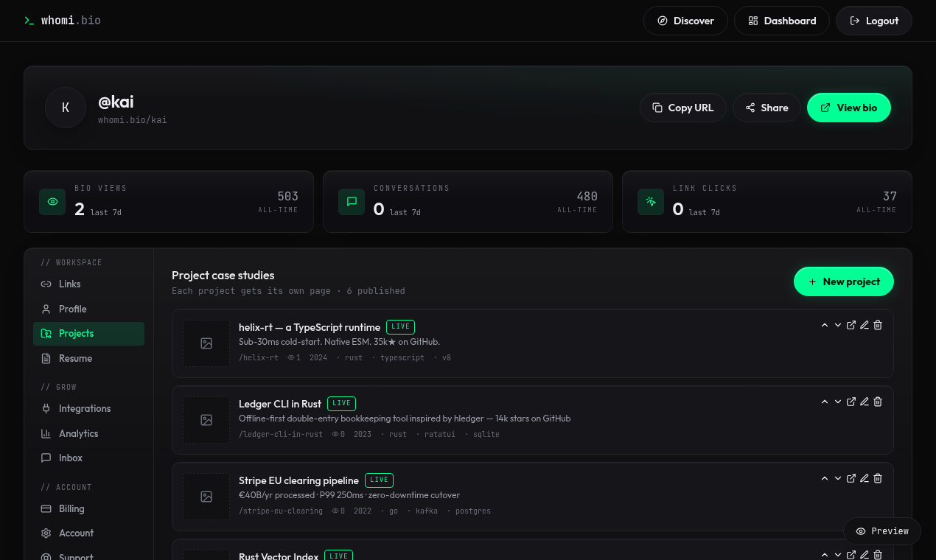The height and width of the screenshot is (560, 936).
Task: Click LIVE badge on helix-rt
Action: 400,326
